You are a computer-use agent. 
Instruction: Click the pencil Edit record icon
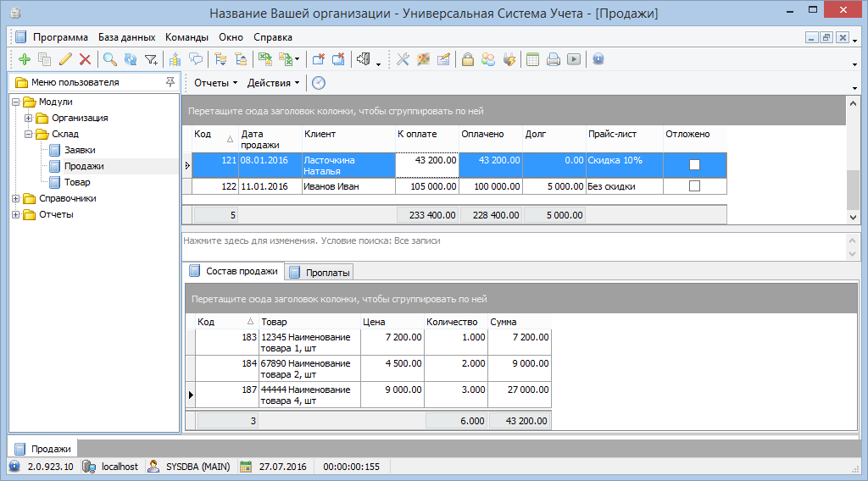click(x=65, y=59)
